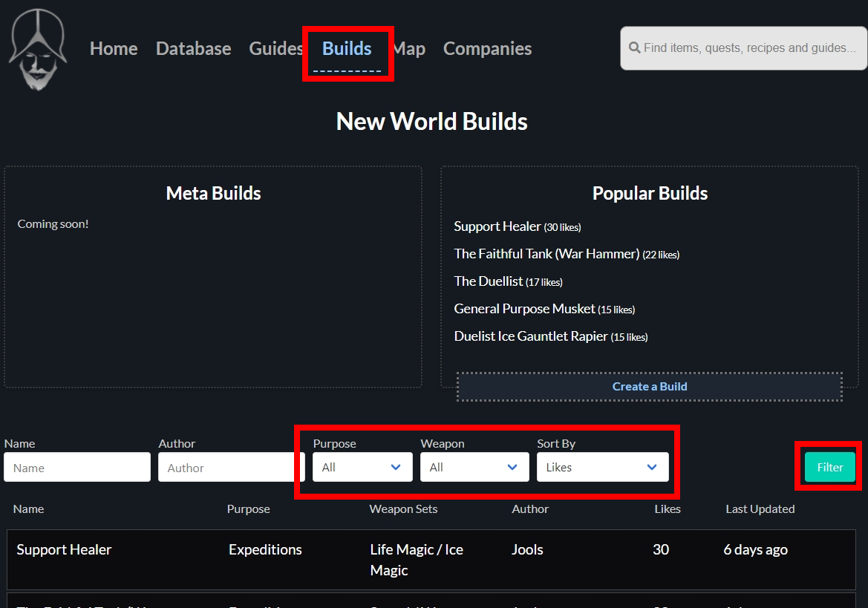
Task: Open the Sort By Likes dropdown
Action: (x=602, y=468)
